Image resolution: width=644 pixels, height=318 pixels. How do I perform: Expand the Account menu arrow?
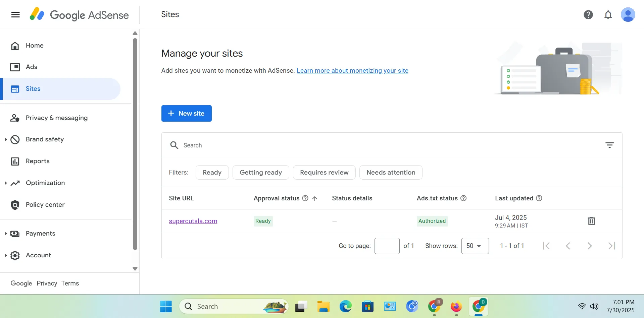click(x=6, y=255)
